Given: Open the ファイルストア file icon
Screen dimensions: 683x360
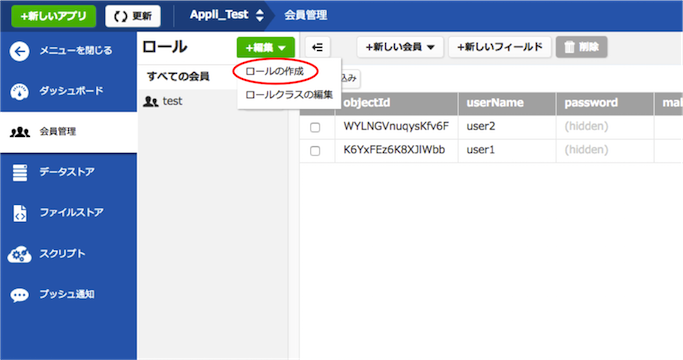Looking at the screenshot, I should coord(20,214).
